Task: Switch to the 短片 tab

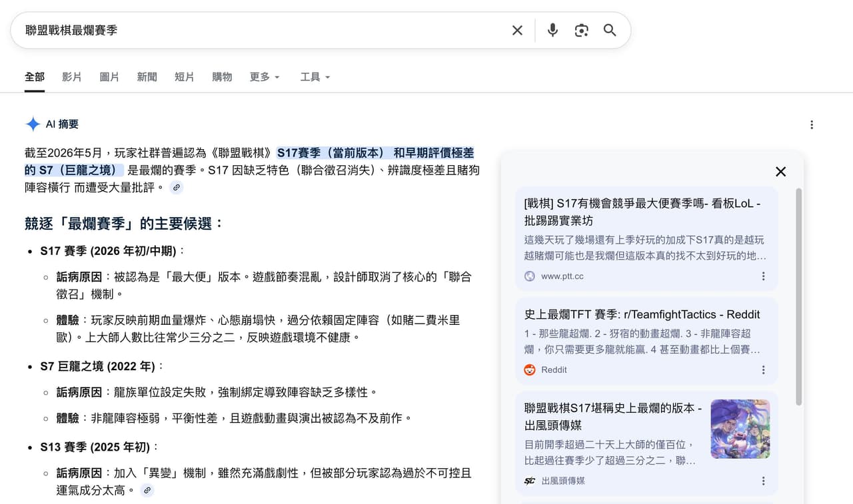Action: coord(185,77)
